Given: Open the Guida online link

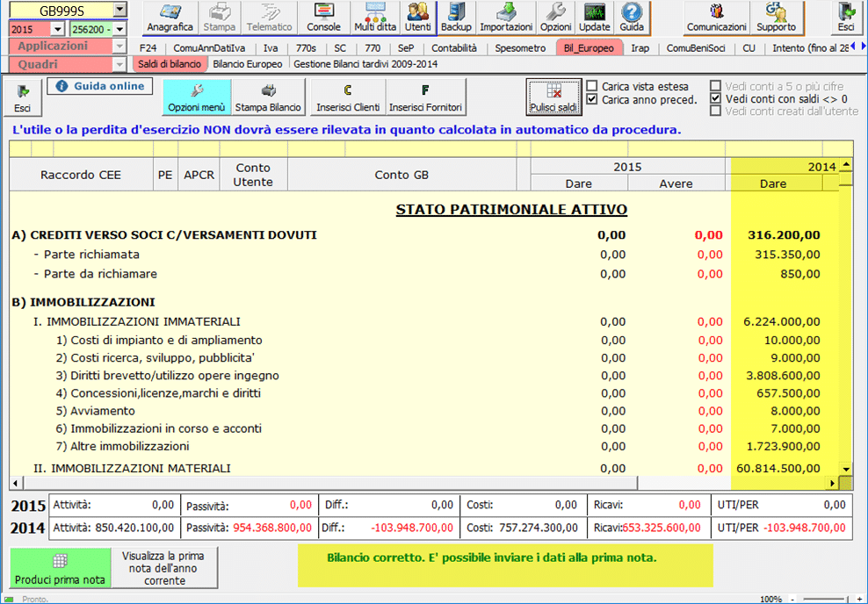Looking at the screenshot, I should click(x=100, y=86).
